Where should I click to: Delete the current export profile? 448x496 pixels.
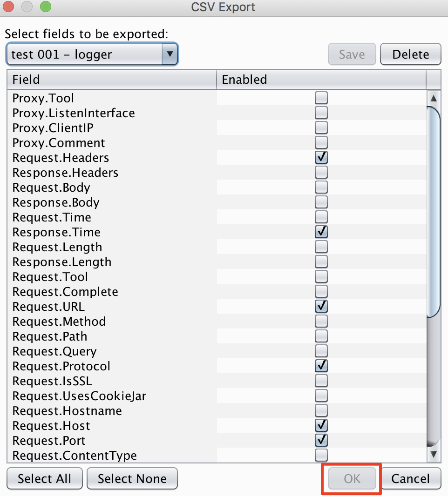pyautogui.click(x=410, y=54)
